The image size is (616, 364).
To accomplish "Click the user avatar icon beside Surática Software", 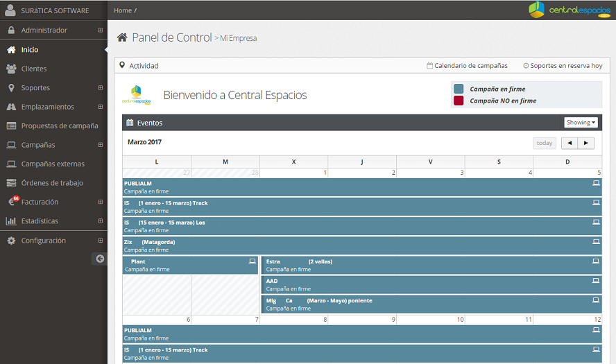I will pos(10,10).
